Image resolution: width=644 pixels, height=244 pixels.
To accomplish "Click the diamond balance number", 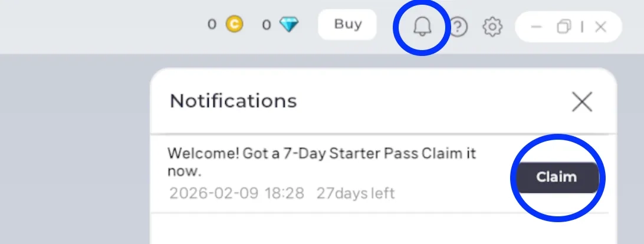I will 267,25.
